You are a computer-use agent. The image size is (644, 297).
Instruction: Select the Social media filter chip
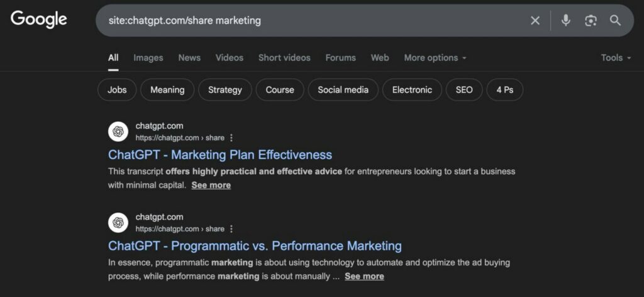[x=343, y=90]
